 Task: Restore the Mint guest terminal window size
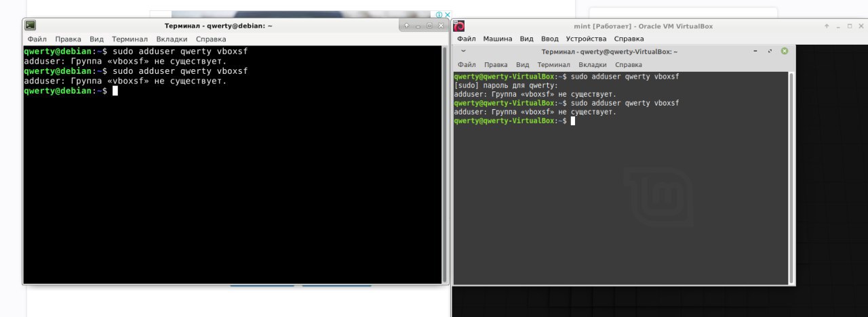[x=770, y=51]
